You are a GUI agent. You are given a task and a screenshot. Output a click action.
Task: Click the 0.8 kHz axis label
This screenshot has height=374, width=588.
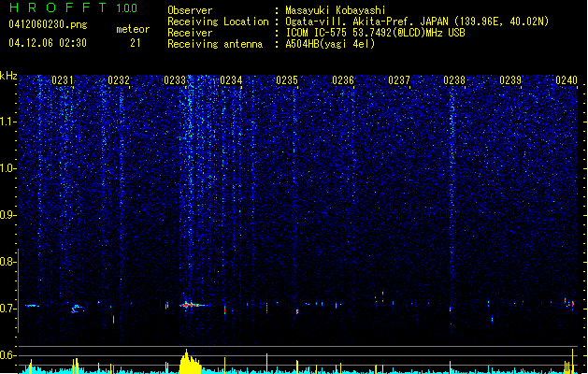tap(7, 262)
